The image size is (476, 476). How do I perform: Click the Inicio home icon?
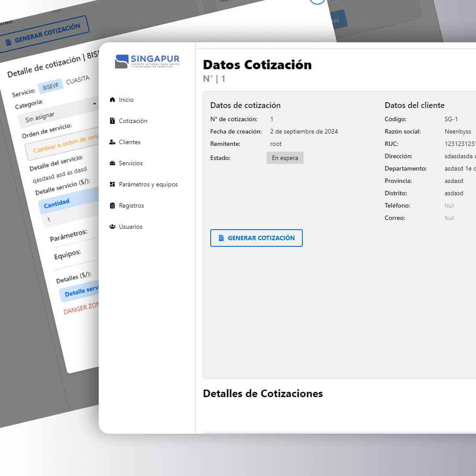[112, 100]
